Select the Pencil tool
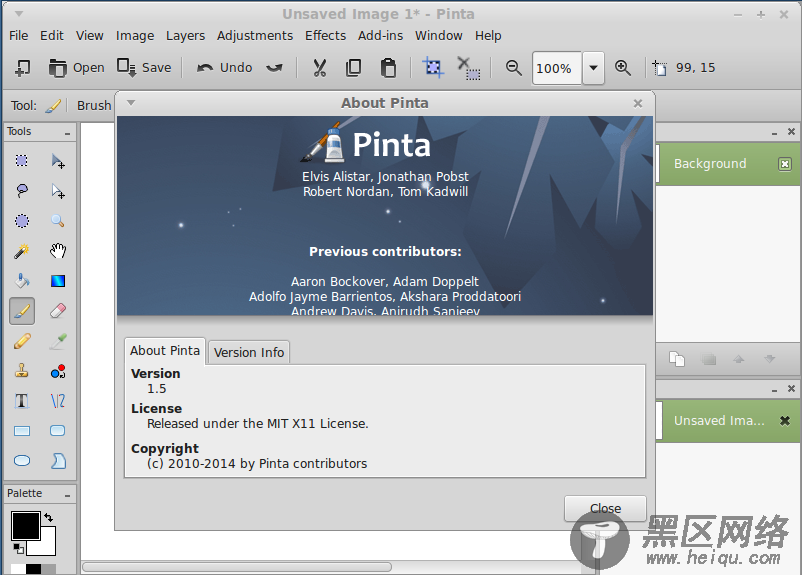Image resolution: width=802 pixels, height=575 pixels. click(21, 341)
